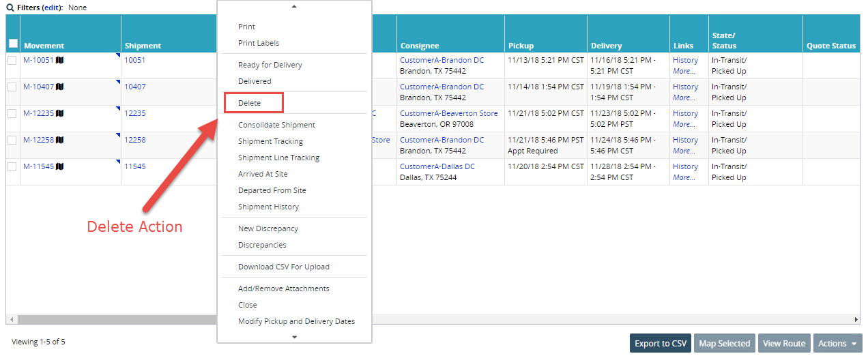Open map icon next to M-10051
868x356 pixels.
59,60
